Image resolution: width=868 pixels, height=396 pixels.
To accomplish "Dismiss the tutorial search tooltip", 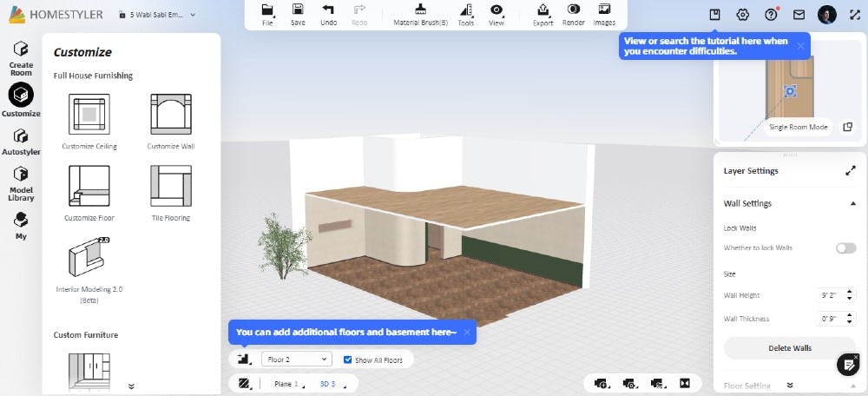I will (800, 45).
